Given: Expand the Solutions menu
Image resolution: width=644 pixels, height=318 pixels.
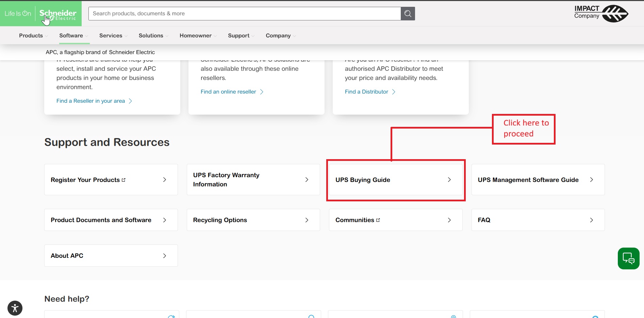Looking at the screenshot, I should [x=153, y=36].
